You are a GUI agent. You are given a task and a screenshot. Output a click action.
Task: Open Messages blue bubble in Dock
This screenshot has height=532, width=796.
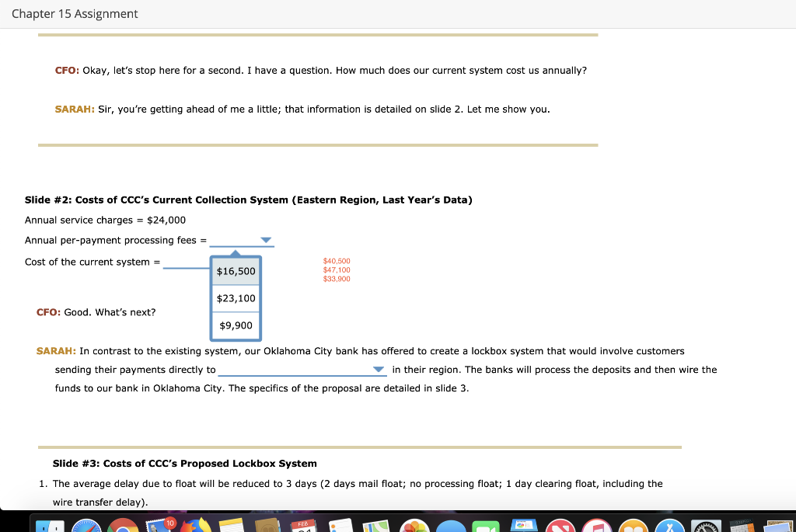coord(450,526)
